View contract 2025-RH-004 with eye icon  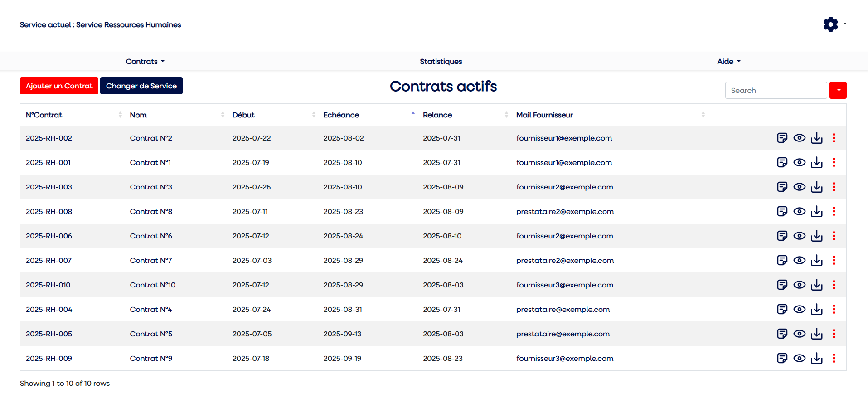click(x=800, y=309)
